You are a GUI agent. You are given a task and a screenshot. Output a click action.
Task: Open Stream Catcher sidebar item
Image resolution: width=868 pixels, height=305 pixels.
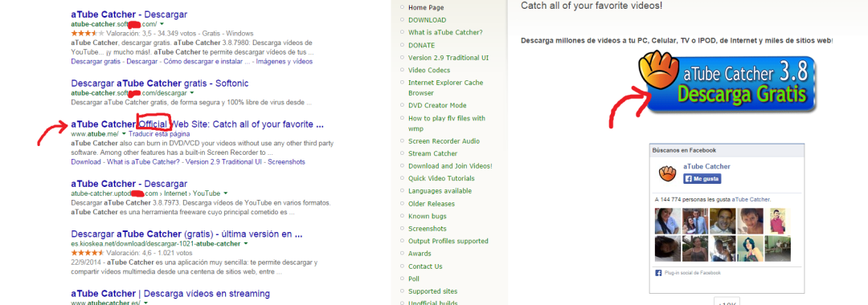[x=433, y=153]
